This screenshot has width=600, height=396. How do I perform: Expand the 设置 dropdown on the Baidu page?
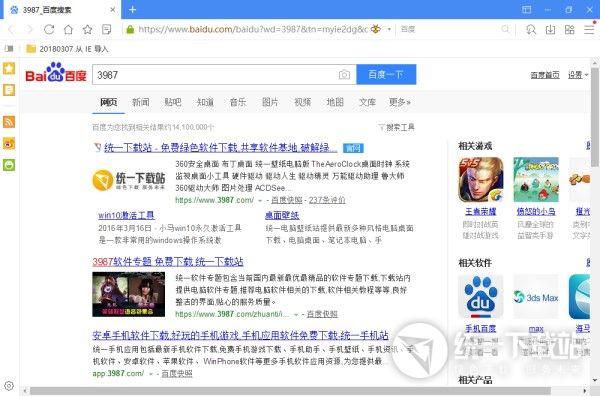click(x=577, y=75)
